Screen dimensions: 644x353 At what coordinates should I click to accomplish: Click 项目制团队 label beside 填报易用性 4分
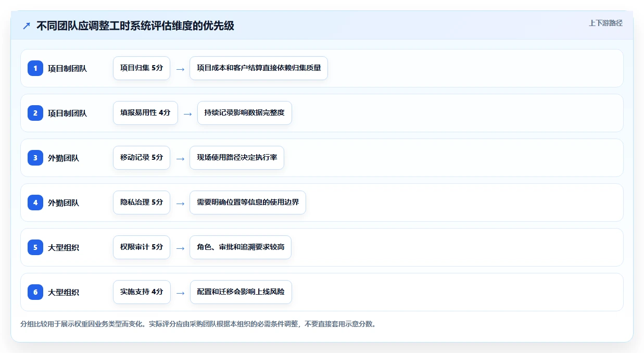[68, 113]
